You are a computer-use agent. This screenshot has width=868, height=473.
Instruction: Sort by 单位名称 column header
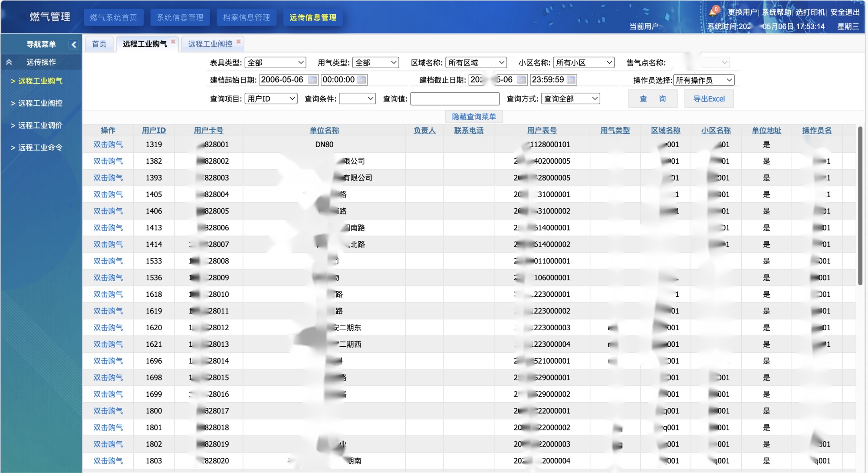click(x=324, y=130)
